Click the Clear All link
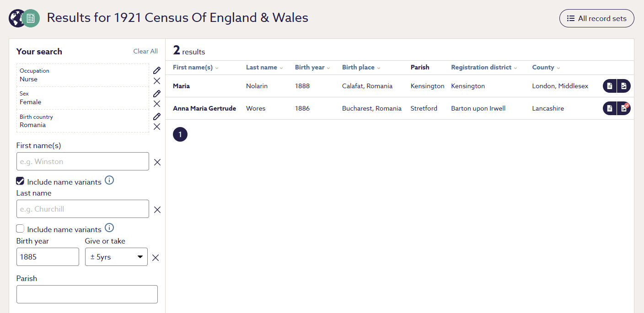This screenshot has width=644, height=313. pos(145,51)
